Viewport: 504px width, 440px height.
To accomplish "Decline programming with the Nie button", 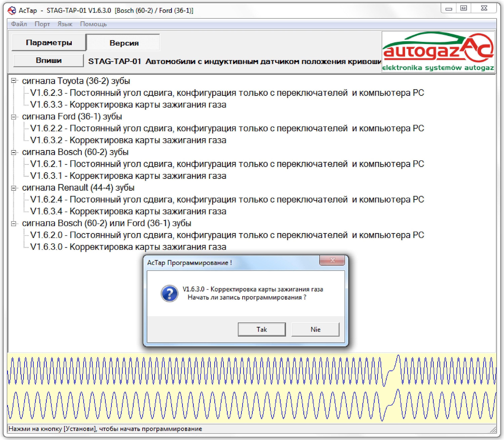I will click(315, 329).
